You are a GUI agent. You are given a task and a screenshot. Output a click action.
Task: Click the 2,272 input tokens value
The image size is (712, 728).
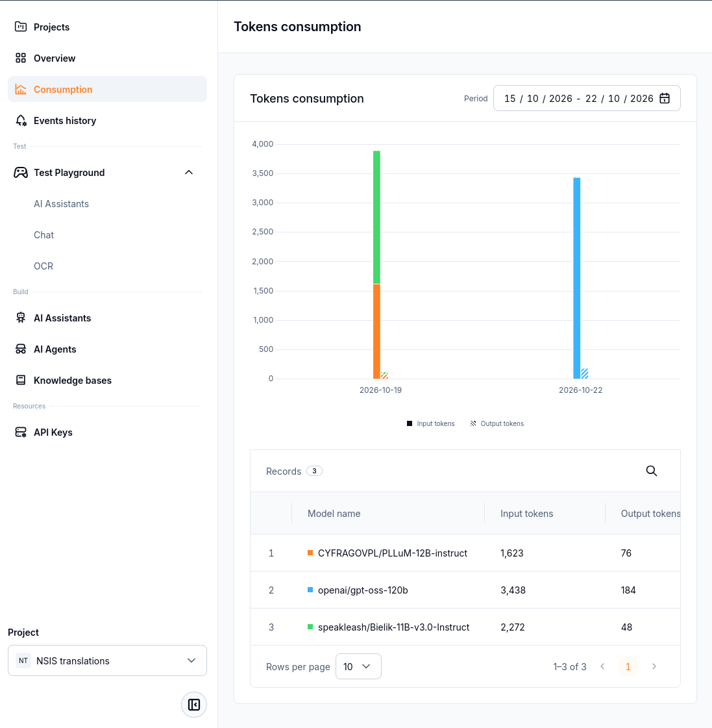(512, 627)
